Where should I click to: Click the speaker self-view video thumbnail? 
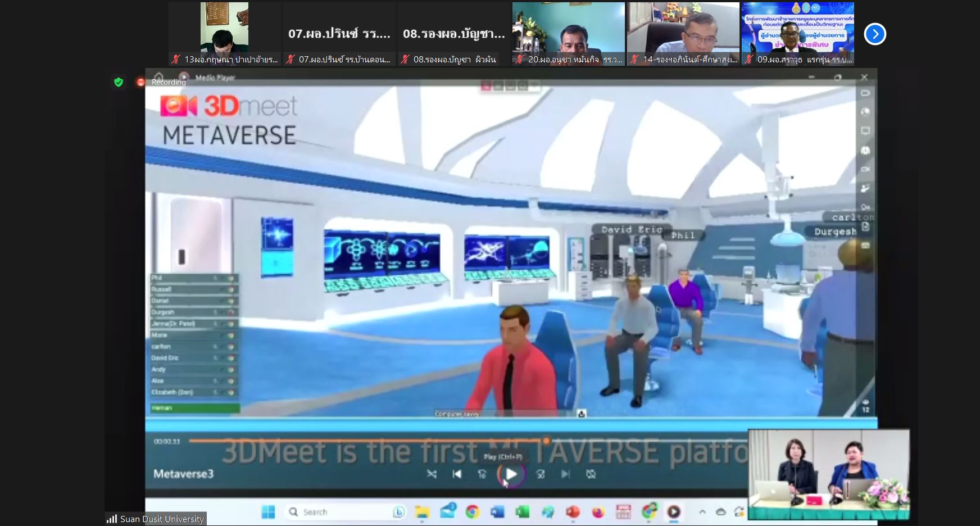(x=829, y=474)
